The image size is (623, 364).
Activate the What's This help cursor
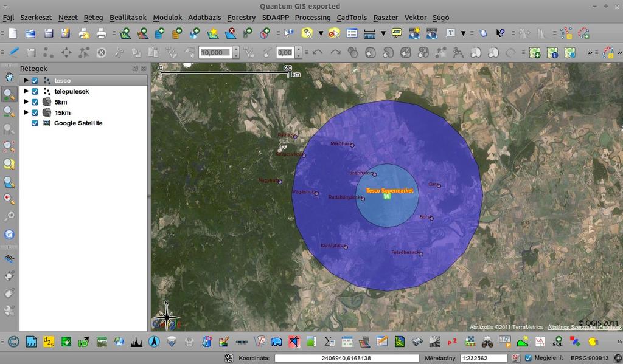pos(500,33)
